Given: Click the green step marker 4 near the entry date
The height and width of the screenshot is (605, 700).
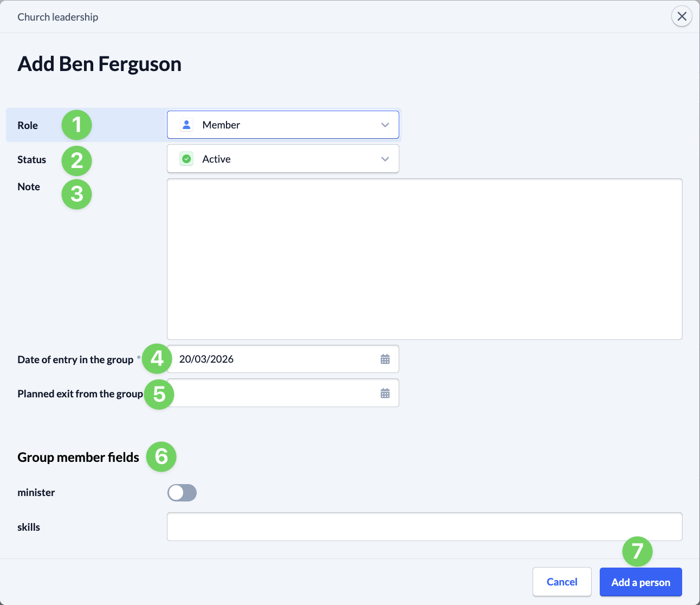Looking at the screenshot, I should (157, 358).
